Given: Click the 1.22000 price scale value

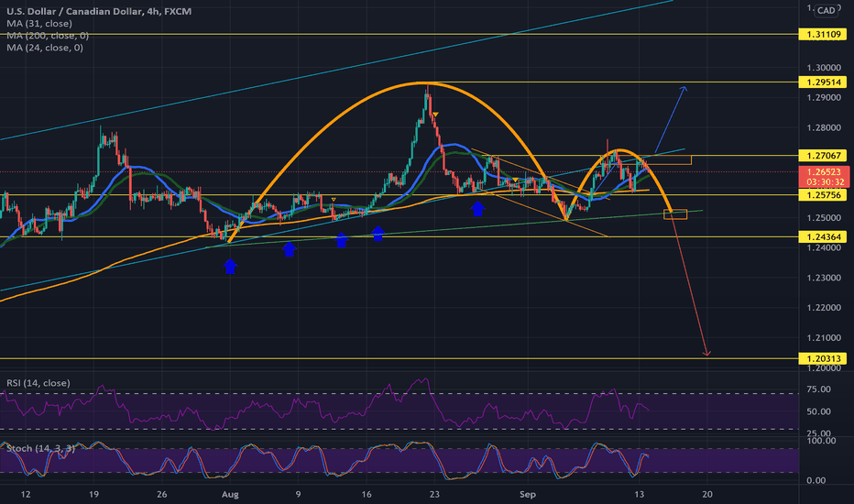Looking at the screenshot, I should coord(824,308).
